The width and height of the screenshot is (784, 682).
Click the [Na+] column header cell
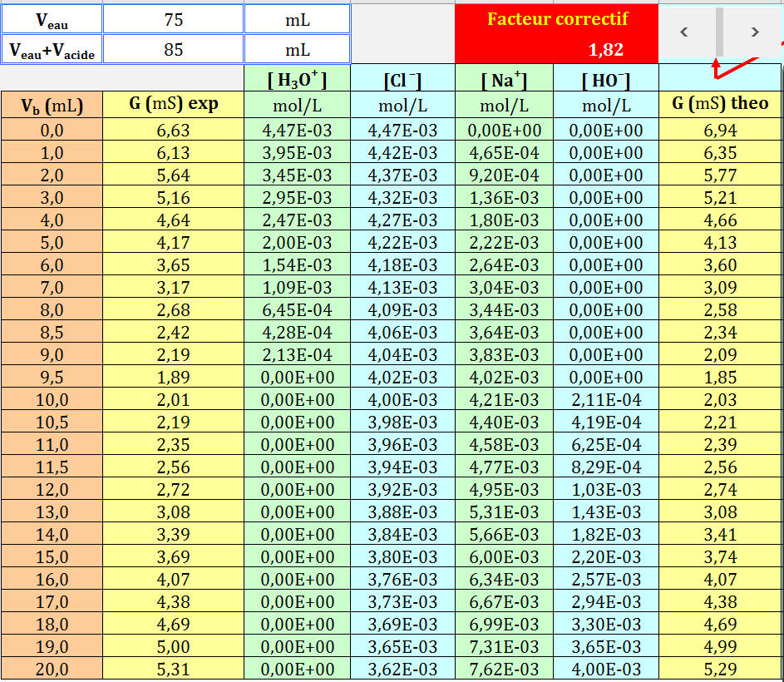[505, 81]
